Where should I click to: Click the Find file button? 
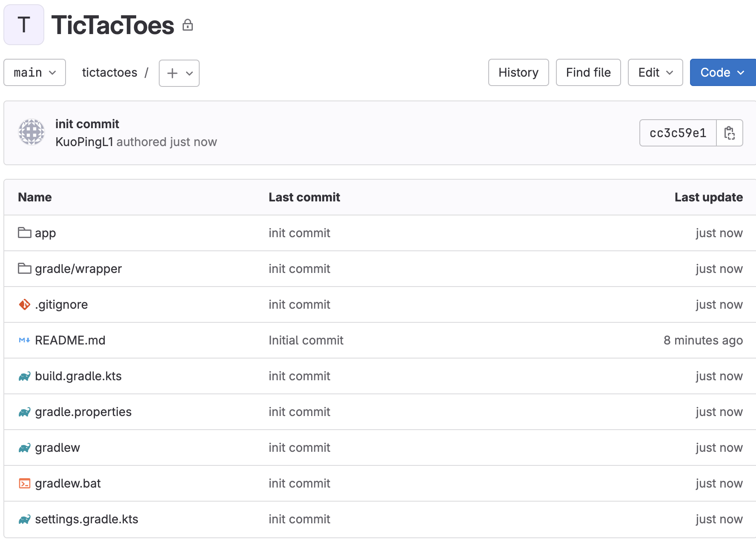588,72
